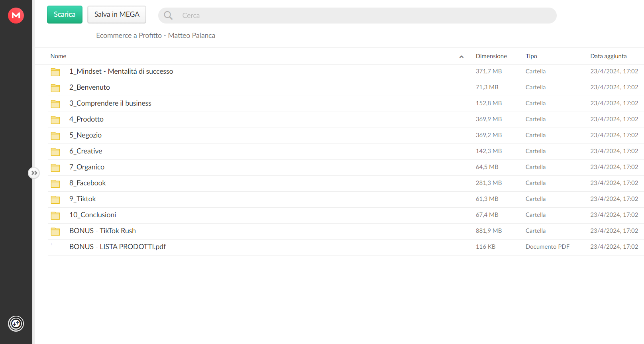
Task: Click the folder icon for 2_Benvenuto
Action: tap(55, 88)
